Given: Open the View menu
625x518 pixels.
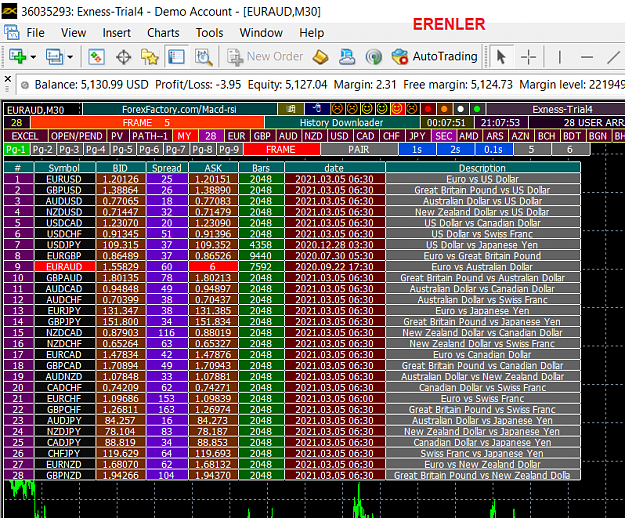Looking at the screenshot, I should tap(73, 33).
